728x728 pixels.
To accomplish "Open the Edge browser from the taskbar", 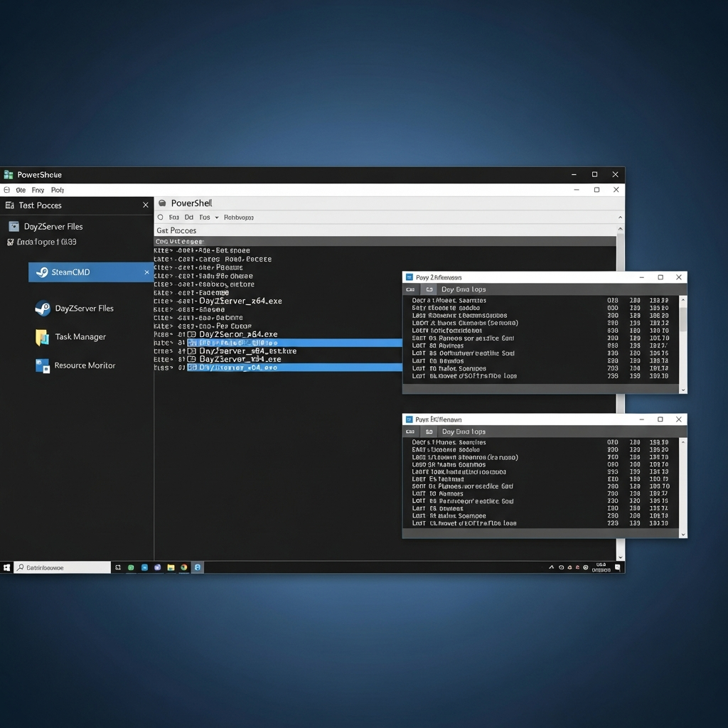I will 144,567.
